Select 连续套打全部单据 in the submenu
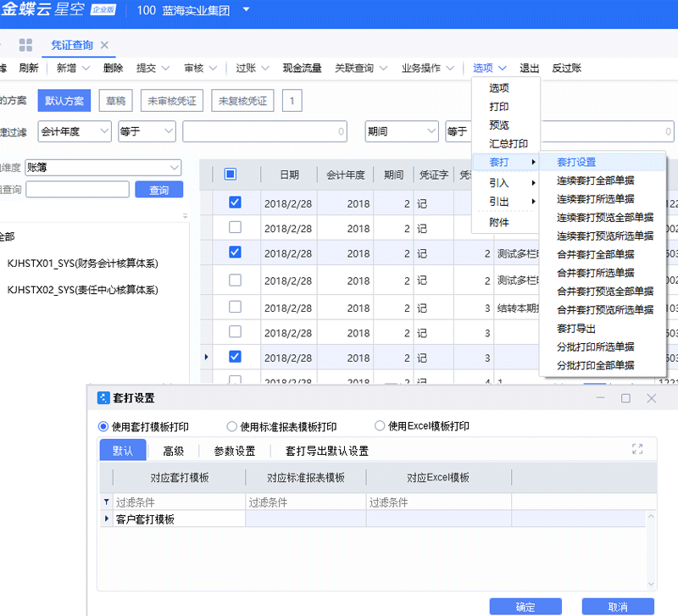 click(x=595, y=180)
